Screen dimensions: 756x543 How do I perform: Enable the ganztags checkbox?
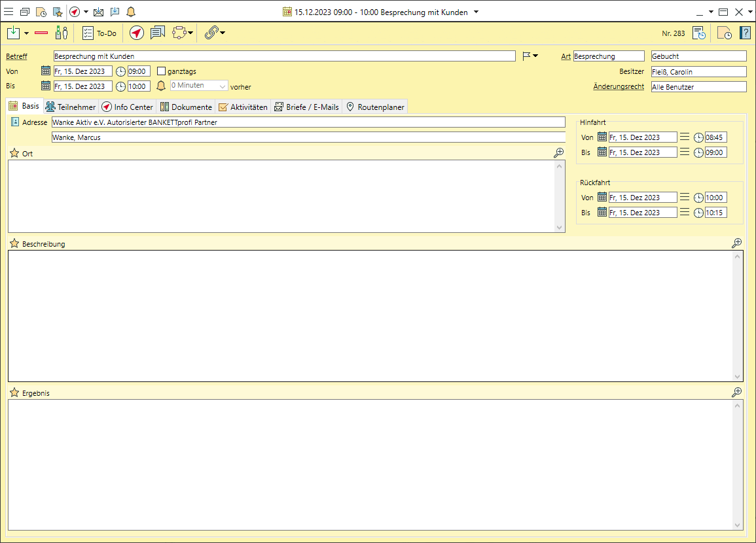(162, 71)
